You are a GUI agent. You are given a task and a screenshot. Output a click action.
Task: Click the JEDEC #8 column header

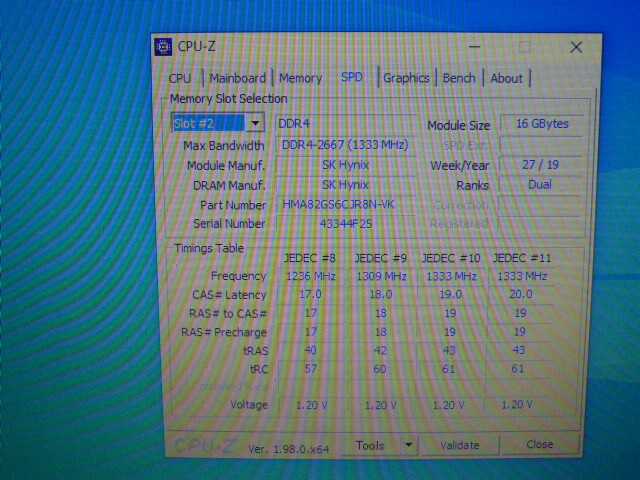pos(310,258)
